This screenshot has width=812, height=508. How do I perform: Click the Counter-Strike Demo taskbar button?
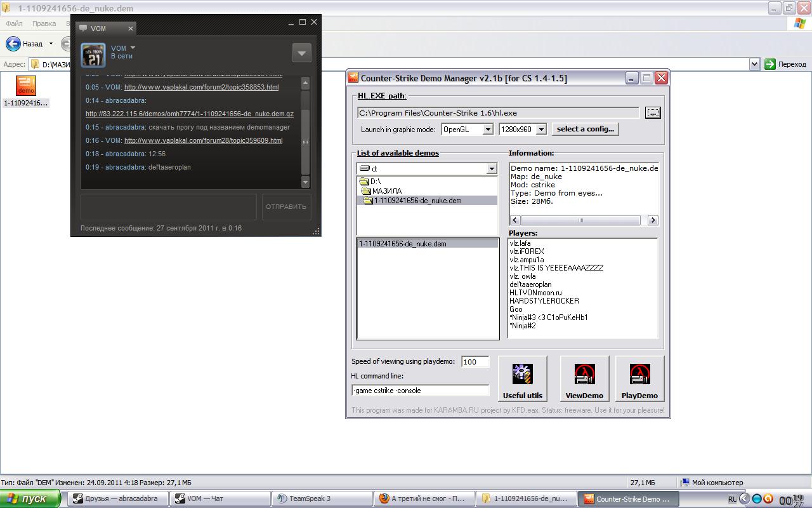[x=628, y=498]
